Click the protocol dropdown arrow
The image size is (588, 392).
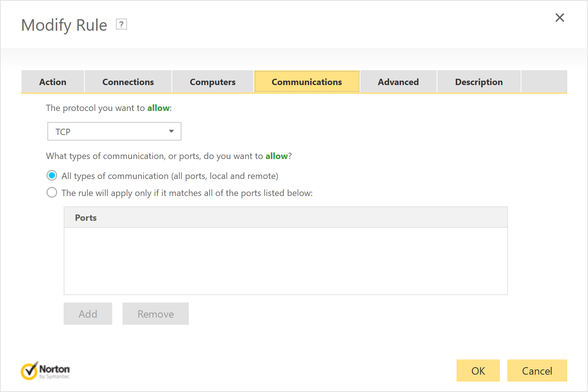tap(171, 132)
